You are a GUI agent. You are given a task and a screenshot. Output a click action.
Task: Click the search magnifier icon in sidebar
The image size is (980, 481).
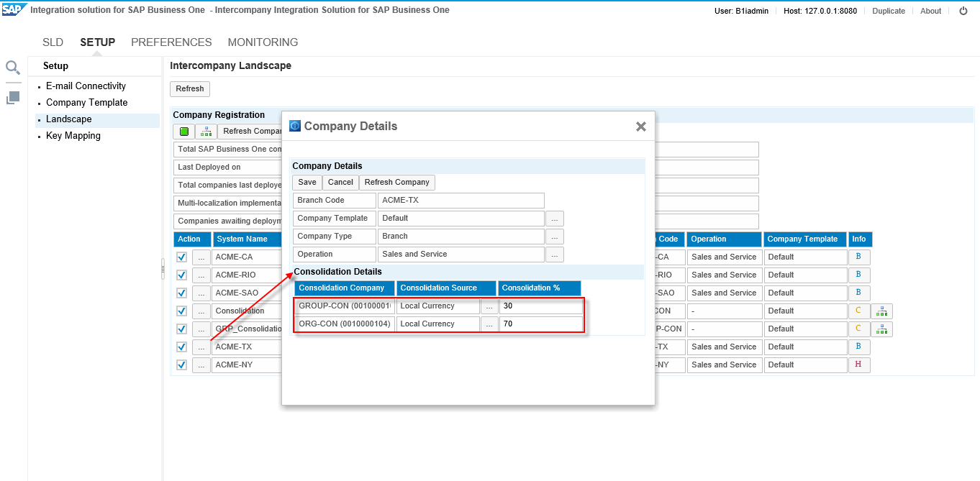(x=12, y=68)
